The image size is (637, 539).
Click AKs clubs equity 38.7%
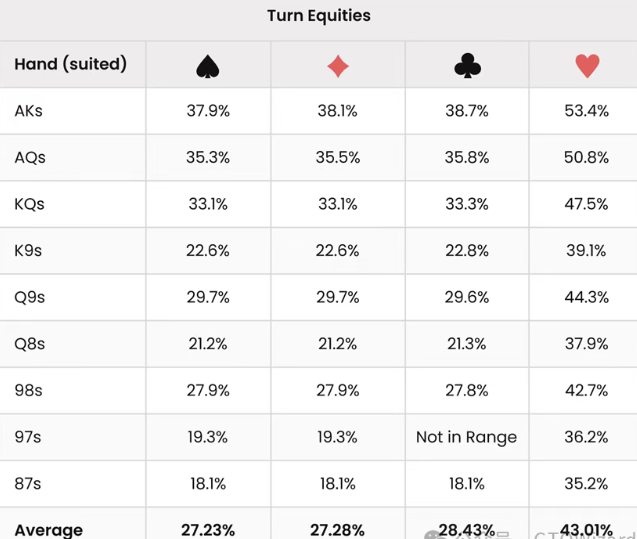(467, 111)
